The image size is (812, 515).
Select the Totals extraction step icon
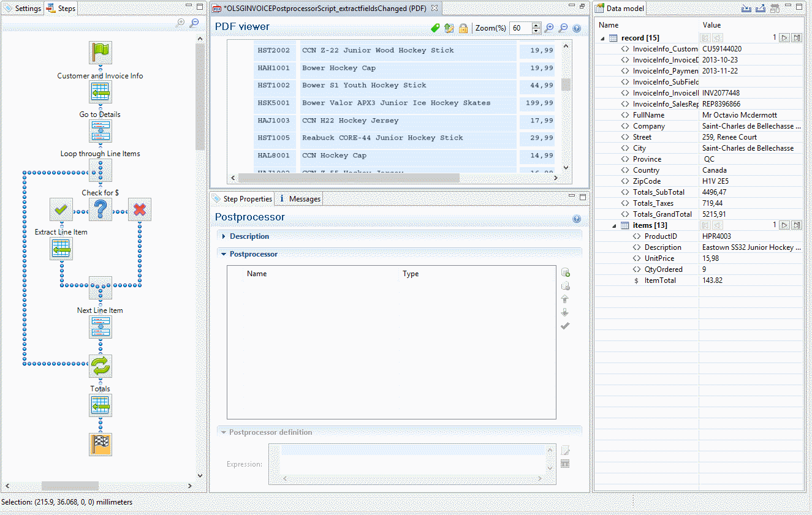(x=101, y=405)
